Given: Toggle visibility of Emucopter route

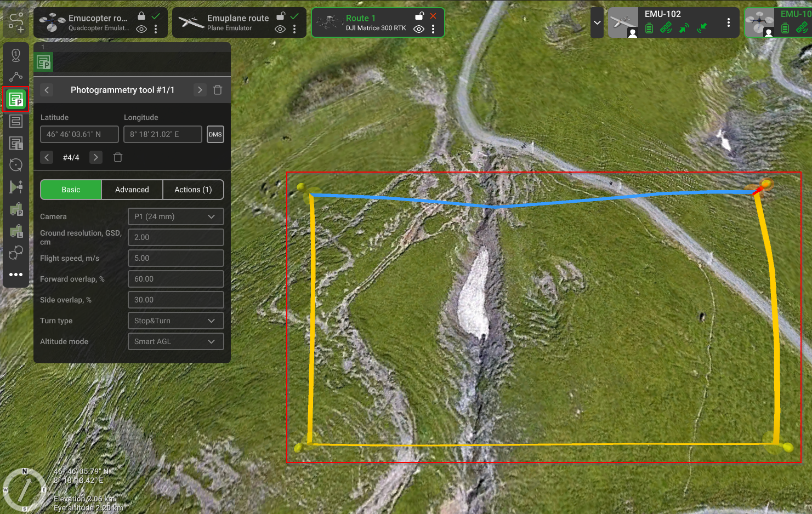Looking at the screenshot, I should [x=141, y=29].
